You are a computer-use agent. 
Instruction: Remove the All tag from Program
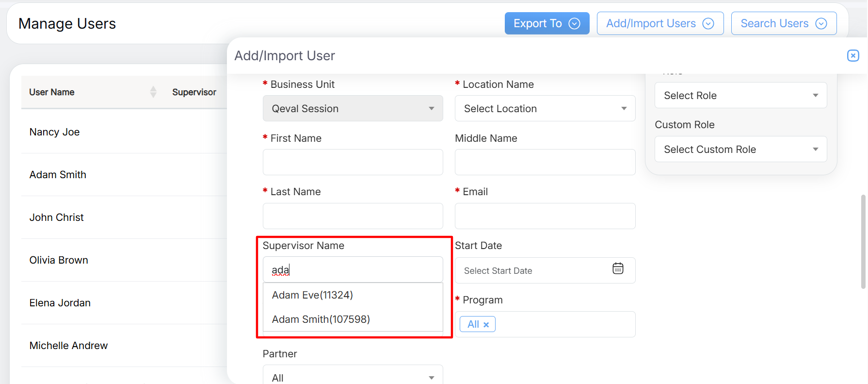(x=486, y=325)
